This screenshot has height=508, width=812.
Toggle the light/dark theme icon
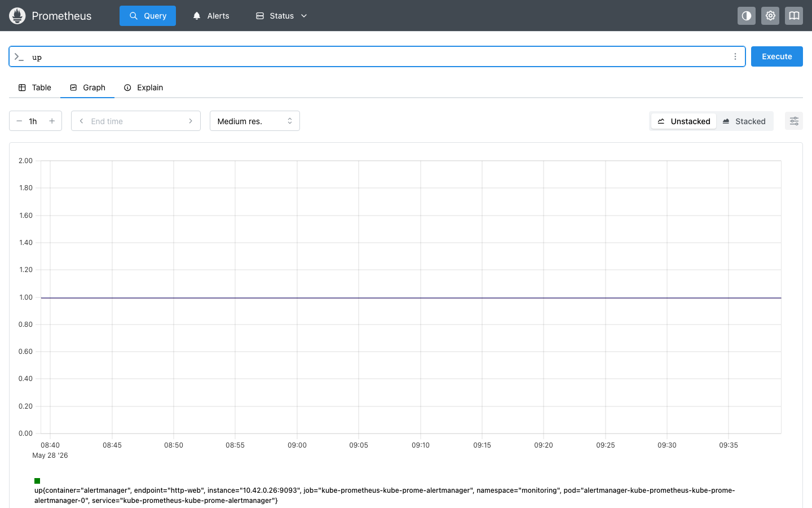tap(747, 16)
